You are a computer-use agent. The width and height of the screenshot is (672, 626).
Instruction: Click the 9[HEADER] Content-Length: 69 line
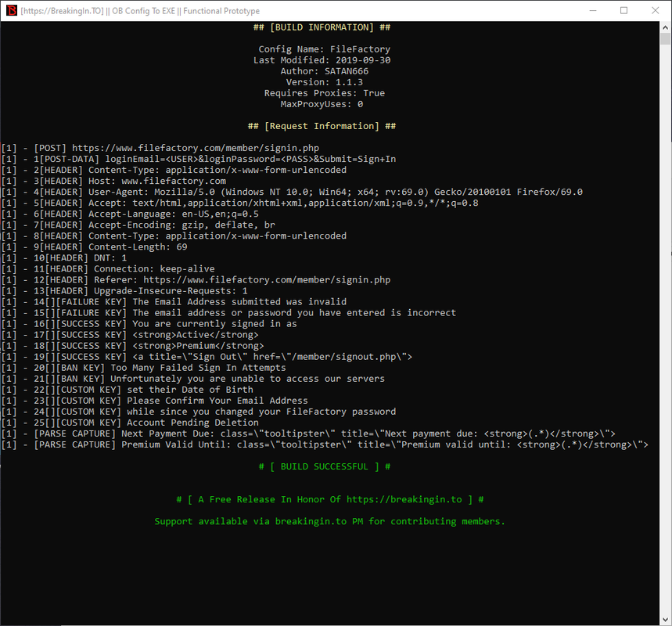point(95,247)
